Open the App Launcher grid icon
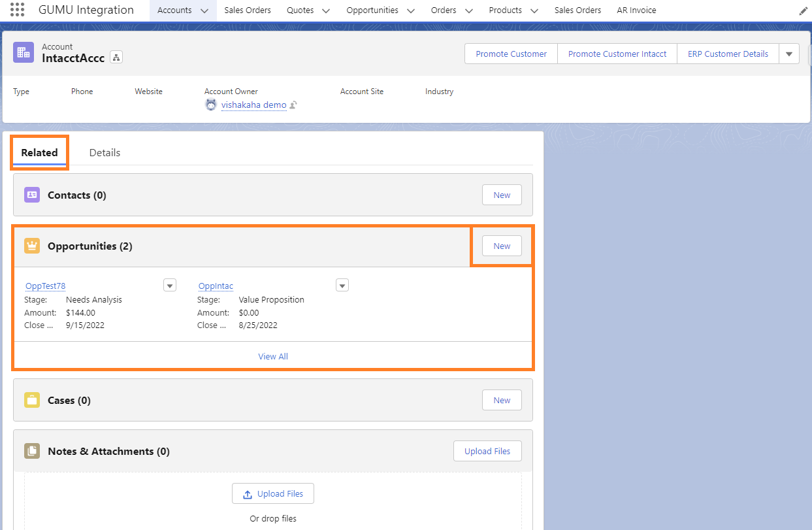812x530 pixels. coord(18,10)
